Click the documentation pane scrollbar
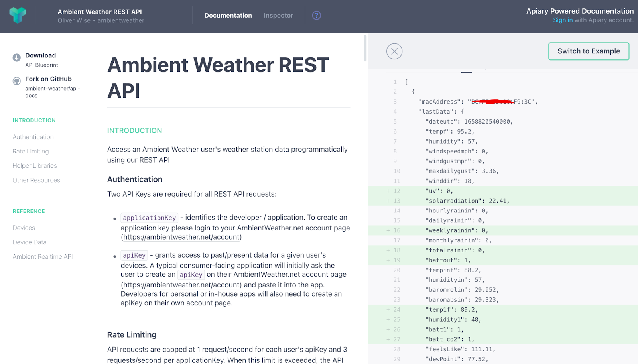 point(365,49)
